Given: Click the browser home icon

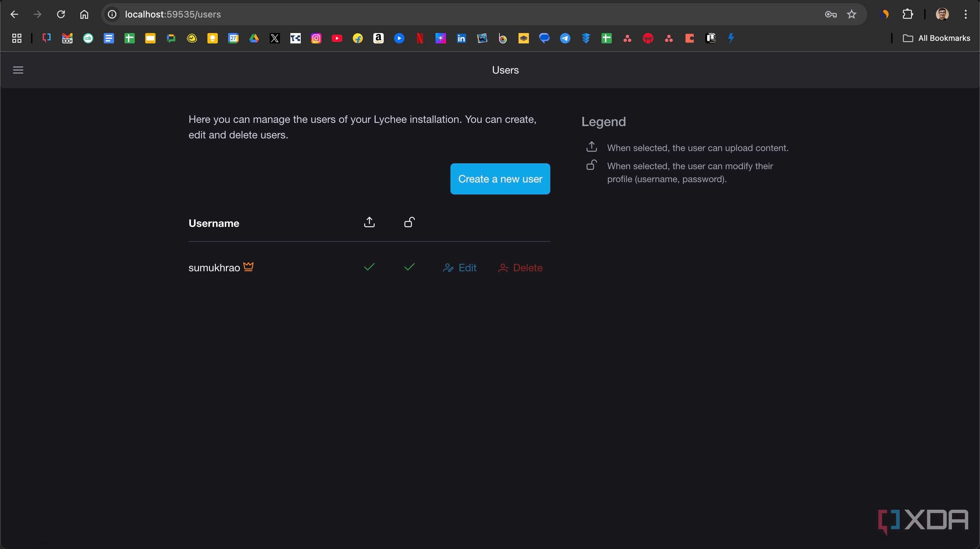Looking at the screenshot, I should (84, 15).
